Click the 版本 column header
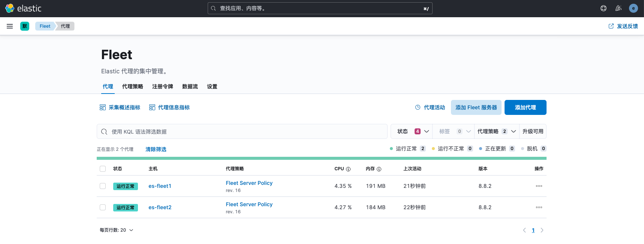The image size is (644, 244). coord(483,169)
